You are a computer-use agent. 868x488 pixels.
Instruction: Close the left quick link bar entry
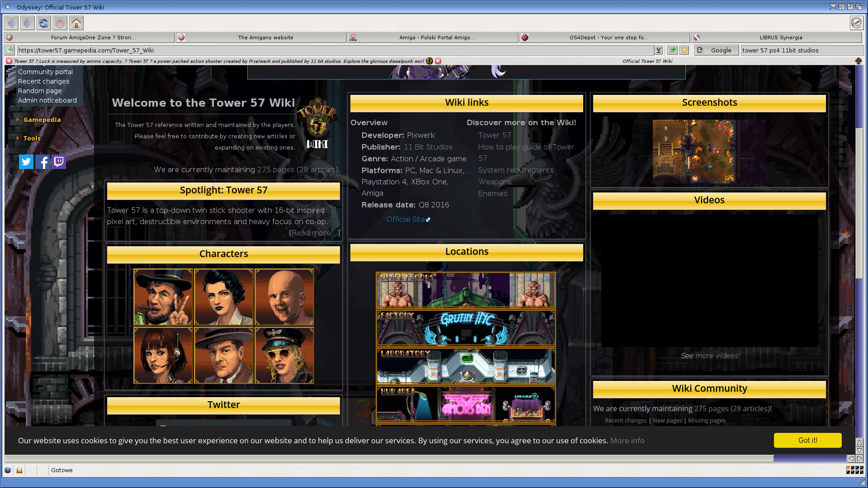click(x=9, y=61)
